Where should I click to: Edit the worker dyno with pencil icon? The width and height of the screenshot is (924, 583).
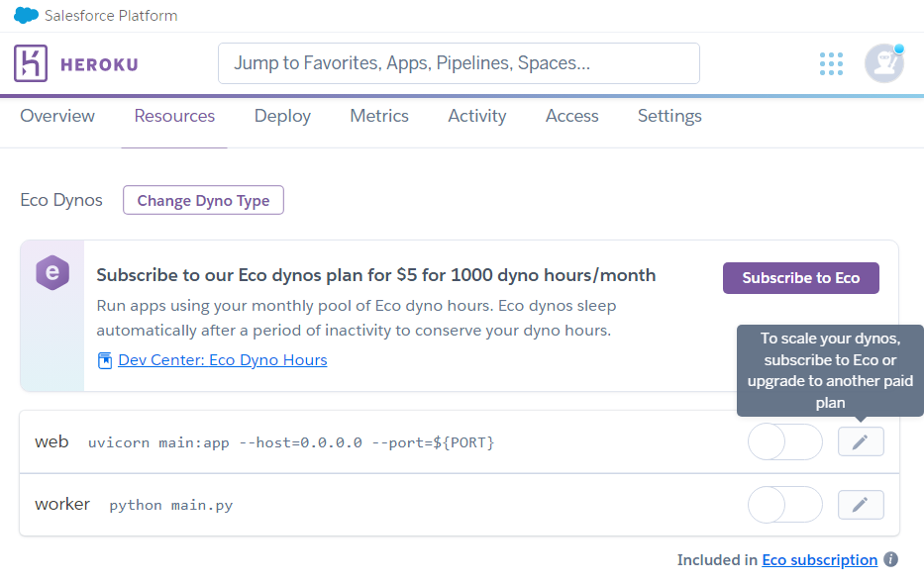click(x=861, y=505)
